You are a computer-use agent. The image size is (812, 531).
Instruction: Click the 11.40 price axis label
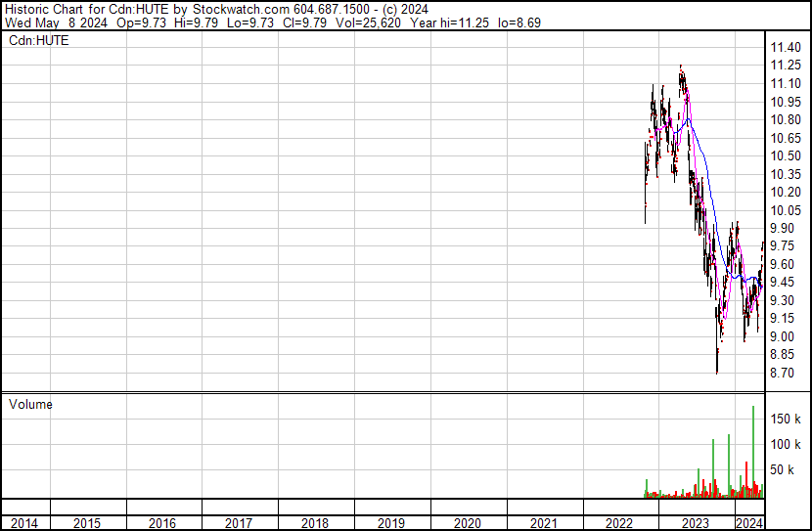pos(786,48)
